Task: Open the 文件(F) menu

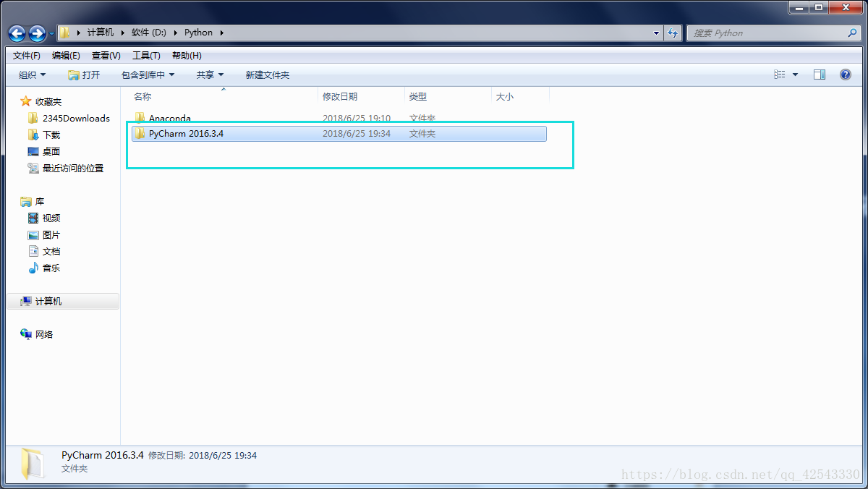Action: (27, 56)
